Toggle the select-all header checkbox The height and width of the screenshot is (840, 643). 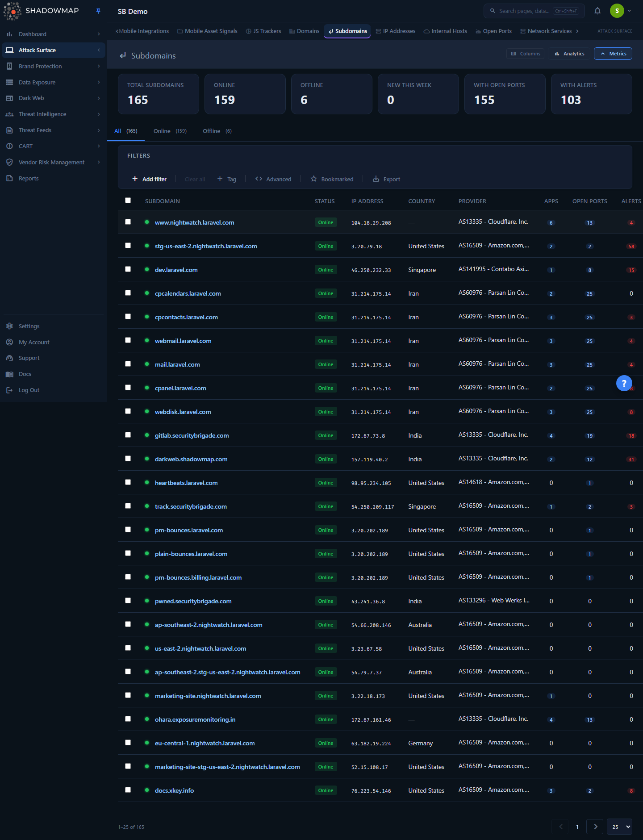[128, 201]
